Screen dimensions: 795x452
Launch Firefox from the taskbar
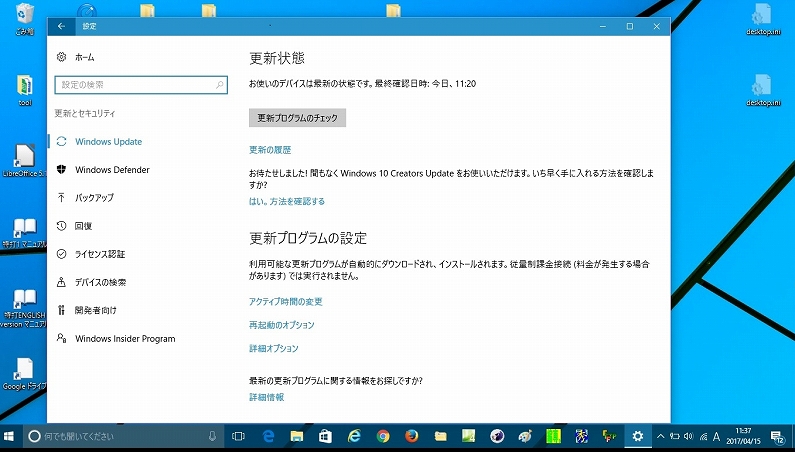[412, 436]
